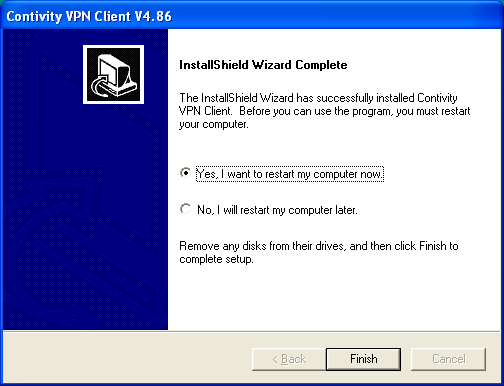Screen dimensions: 504x386
Task: Click the successfully installed message paragraph
Action: 325,111
